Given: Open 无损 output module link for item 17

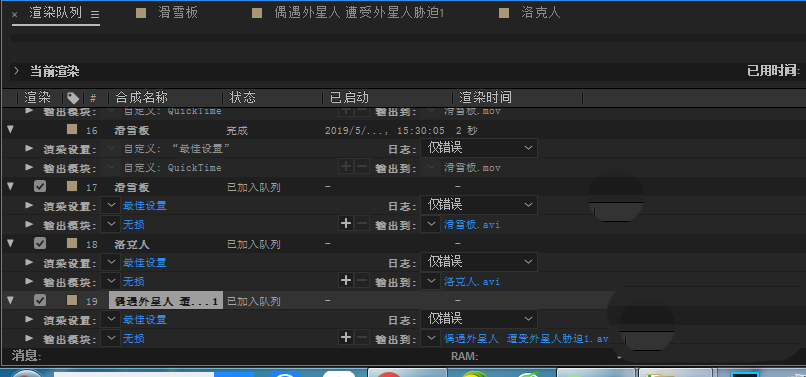Looking at the screenshot, I should click(x=134, y=225).
